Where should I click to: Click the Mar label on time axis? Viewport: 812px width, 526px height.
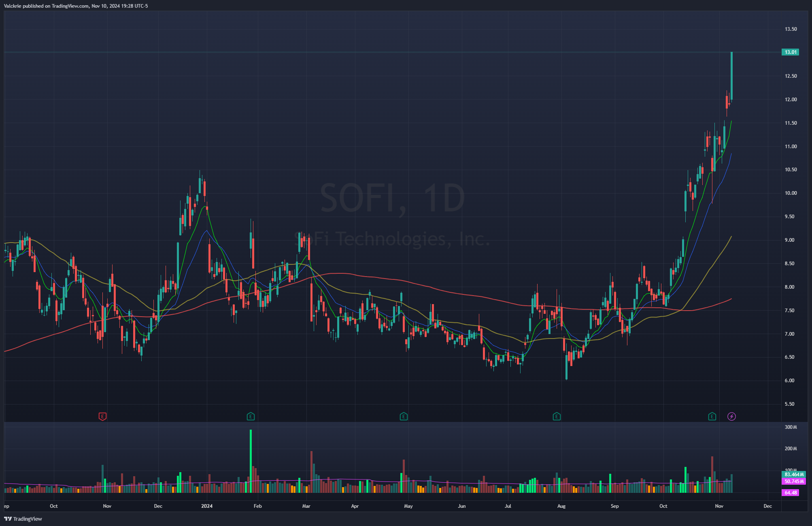click(x=306, y=506)
